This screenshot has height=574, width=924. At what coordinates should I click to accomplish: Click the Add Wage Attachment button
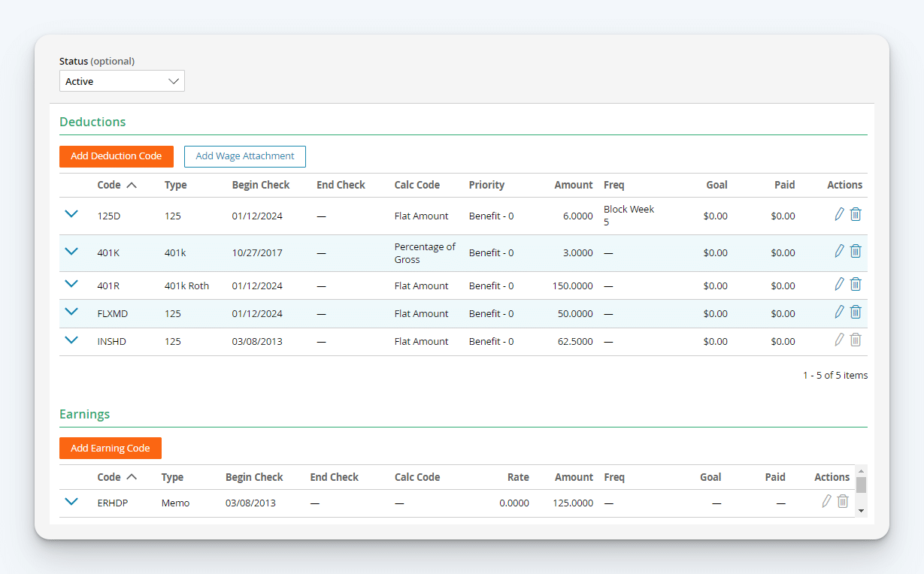[244, 156]
